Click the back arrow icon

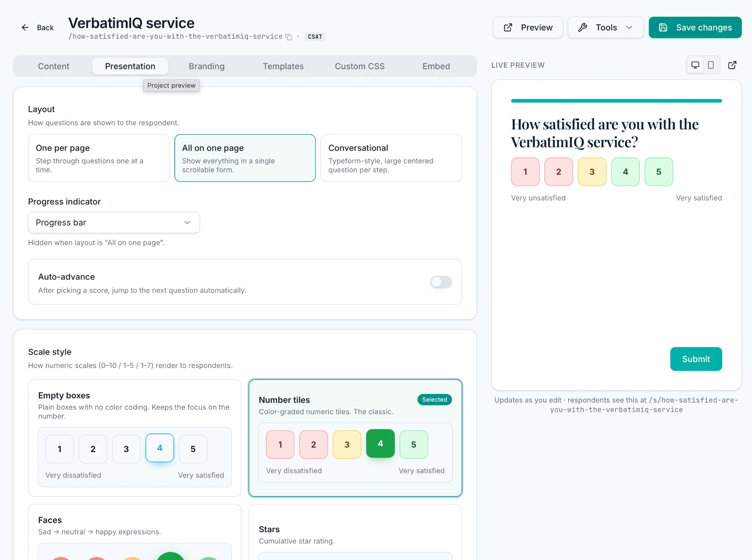25,27
